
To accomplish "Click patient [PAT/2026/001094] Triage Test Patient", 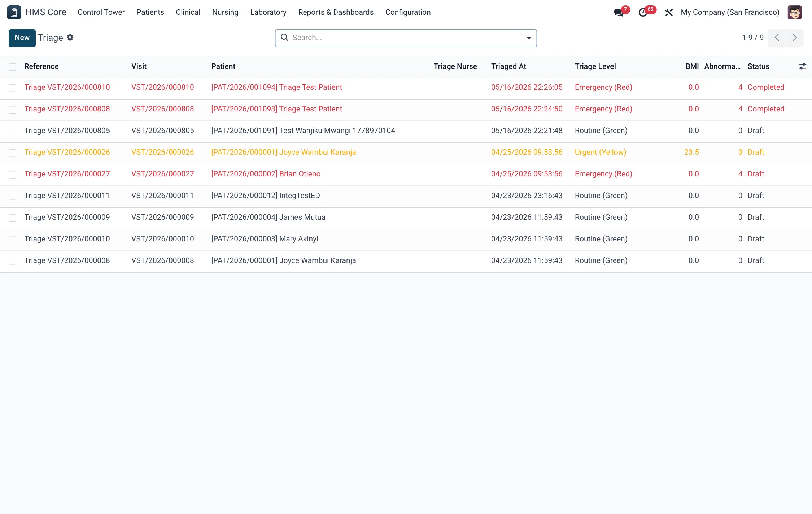I will click(x=276, y=87).
